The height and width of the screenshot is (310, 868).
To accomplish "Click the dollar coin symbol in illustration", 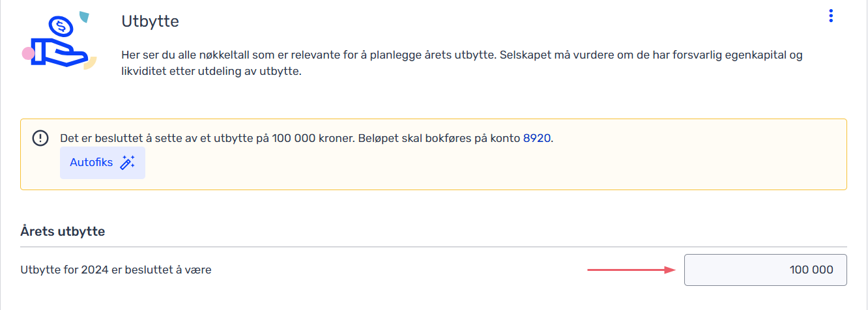I will pos(62,26).
